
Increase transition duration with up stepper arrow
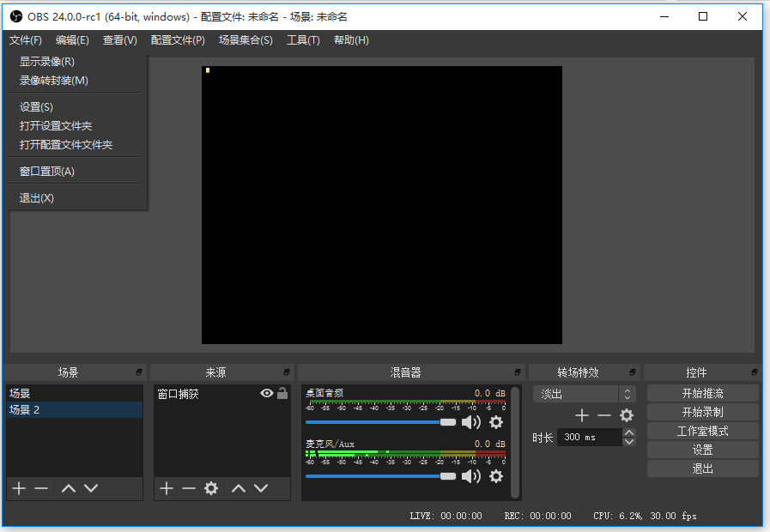tap(629, 432)
